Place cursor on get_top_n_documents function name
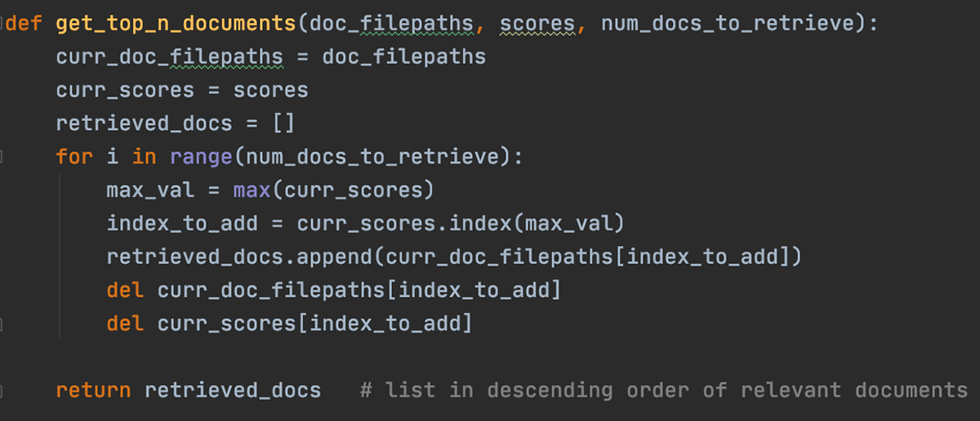The image size is (980, 421). point(176,25)
